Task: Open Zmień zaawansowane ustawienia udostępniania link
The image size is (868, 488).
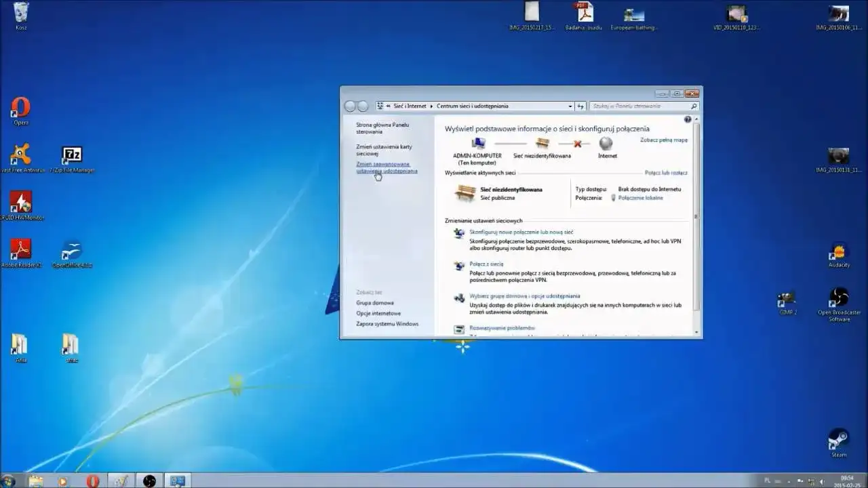Action: tap(388, 167)
